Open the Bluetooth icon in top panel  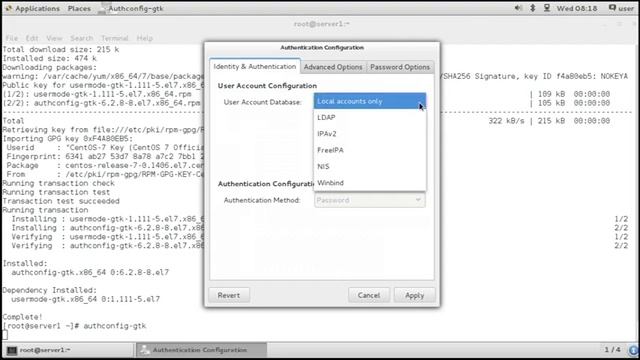point(532,8)
